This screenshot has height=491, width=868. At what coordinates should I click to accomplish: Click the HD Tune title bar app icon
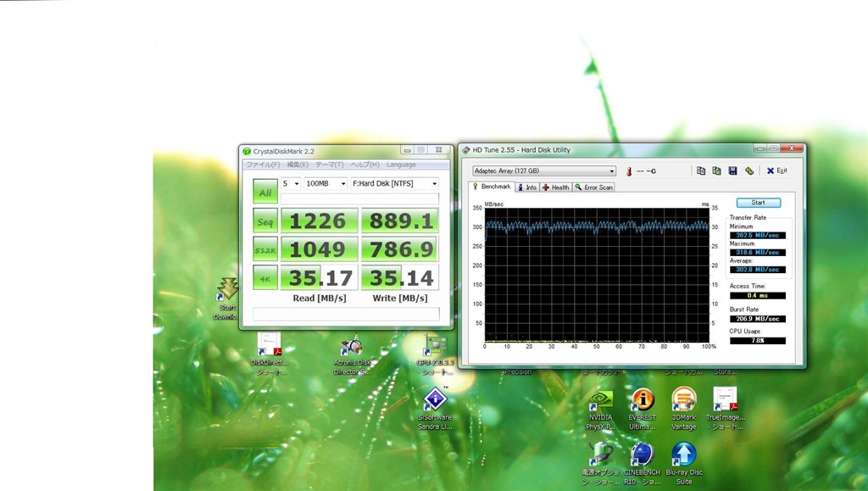click(466, 150)
